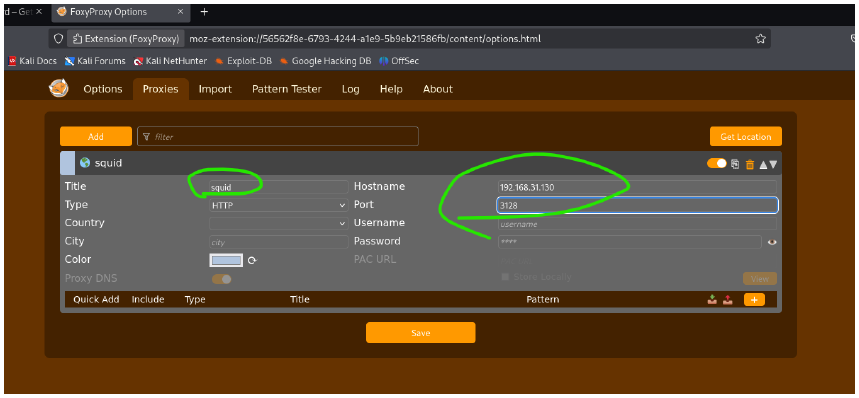Bookmark this page with the star icon
Image resolution: width=859 pixels, height=398 pixels.
tap(760, 39)
